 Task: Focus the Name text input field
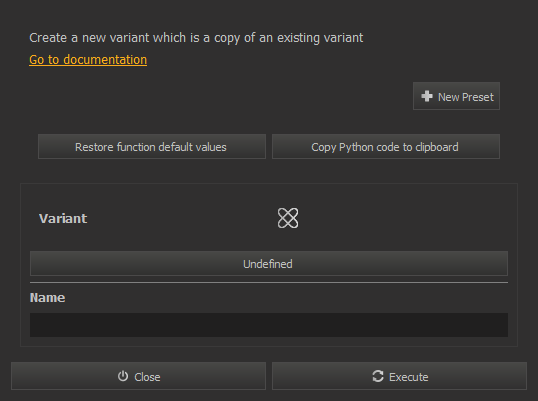(269, 325)
